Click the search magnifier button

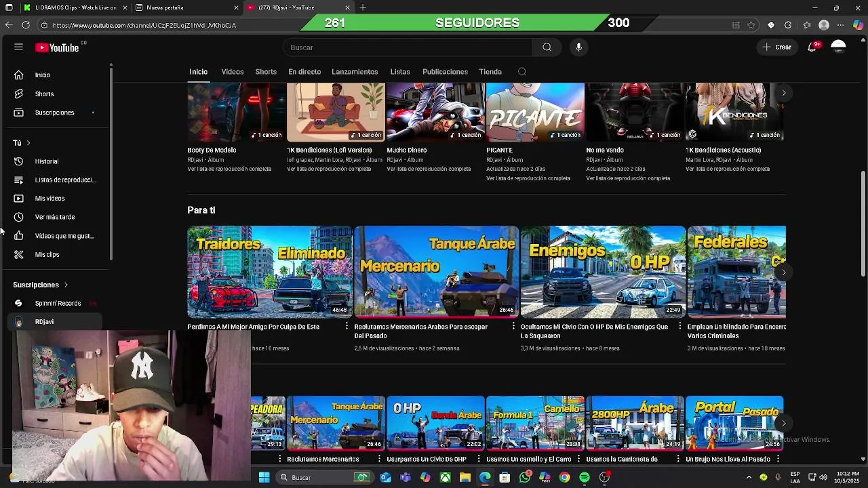(547, 47)
